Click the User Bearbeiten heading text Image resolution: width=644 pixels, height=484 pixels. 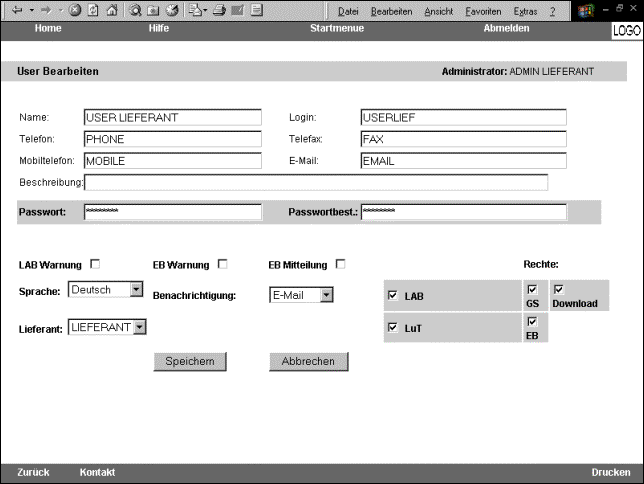58,71
